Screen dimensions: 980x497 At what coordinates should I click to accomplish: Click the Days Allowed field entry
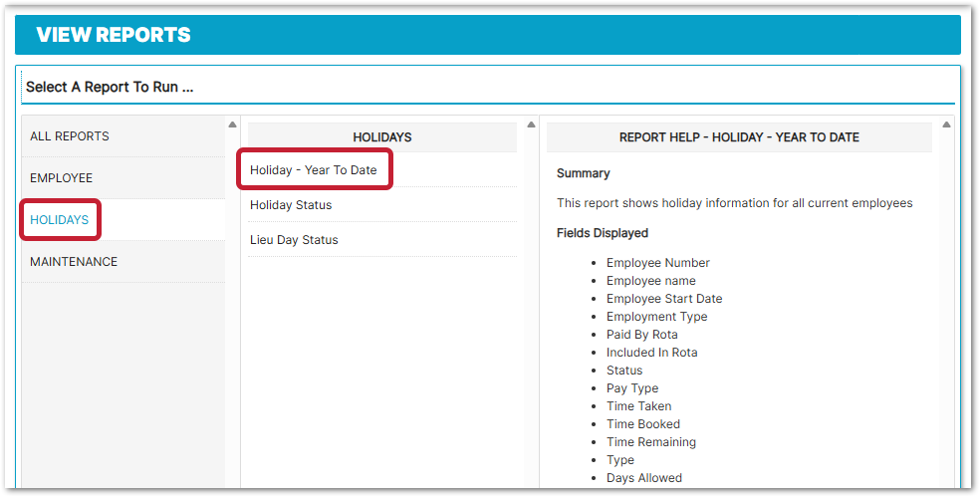(x=644, y=478)
